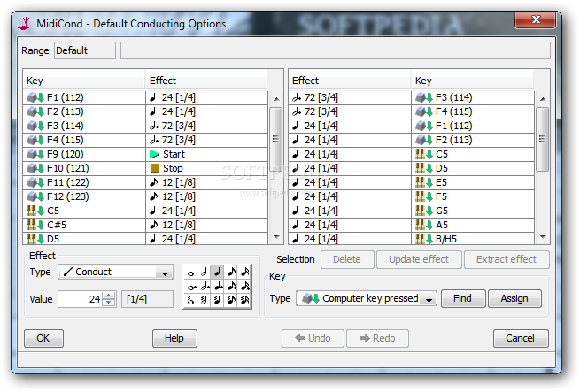
Task: Click the [1/4] fraction field
Action: click(x=147, y=299)
